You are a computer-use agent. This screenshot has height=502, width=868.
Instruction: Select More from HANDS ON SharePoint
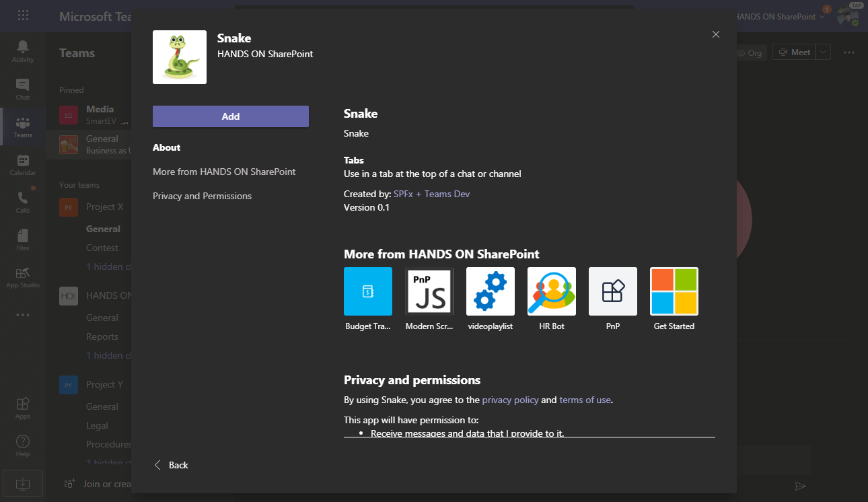click(x=224, y=172)
